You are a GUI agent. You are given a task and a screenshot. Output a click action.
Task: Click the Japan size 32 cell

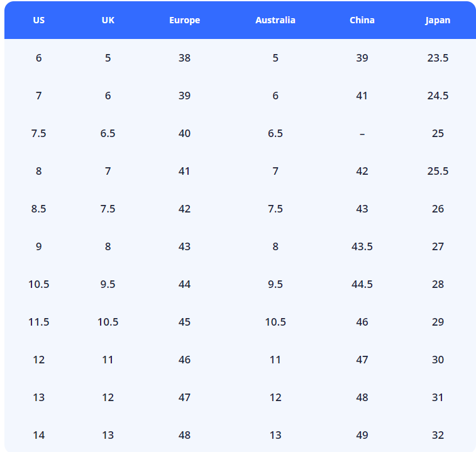pos(438,435)
